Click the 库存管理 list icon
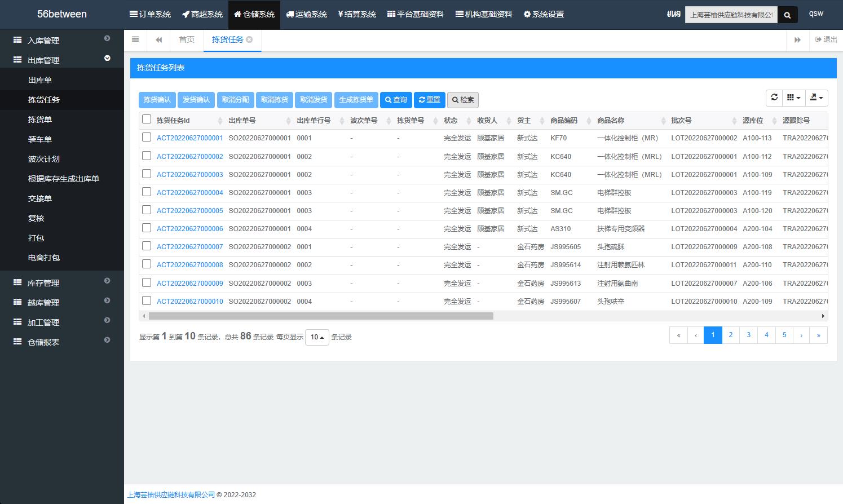 (17, 282)
